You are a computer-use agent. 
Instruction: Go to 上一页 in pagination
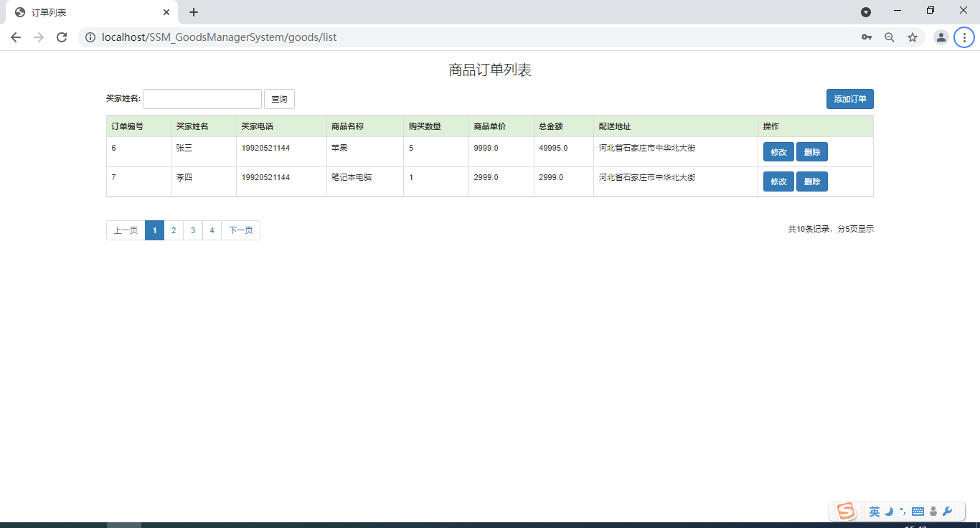tap(126, 230)
